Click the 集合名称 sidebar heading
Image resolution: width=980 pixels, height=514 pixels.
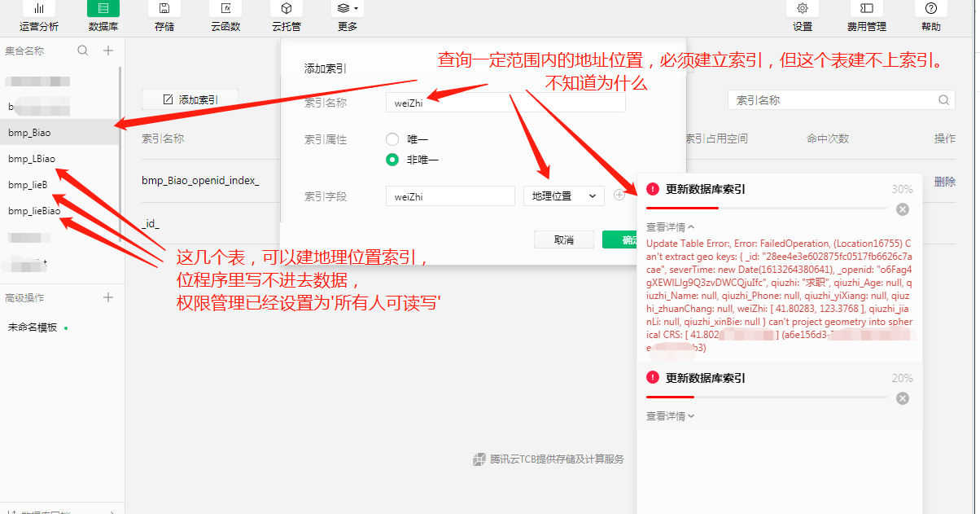(x=24, y=51)
